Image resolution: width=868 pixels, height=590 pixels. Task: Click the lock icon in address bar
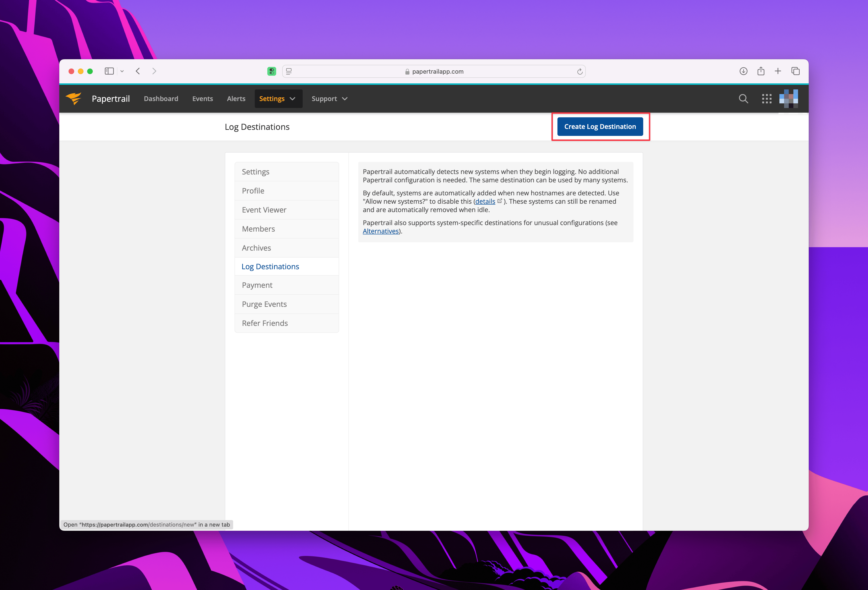click(x=407, y=72)
